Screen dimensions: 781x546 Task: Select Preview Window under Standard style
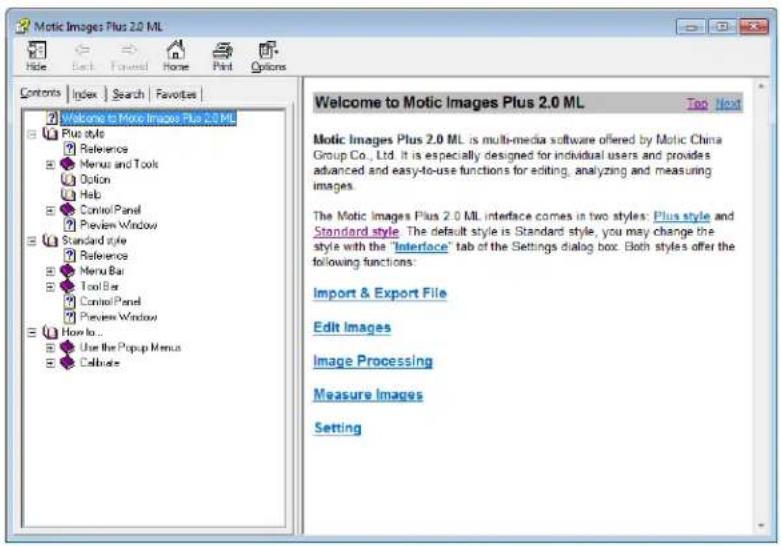point(119,317)
